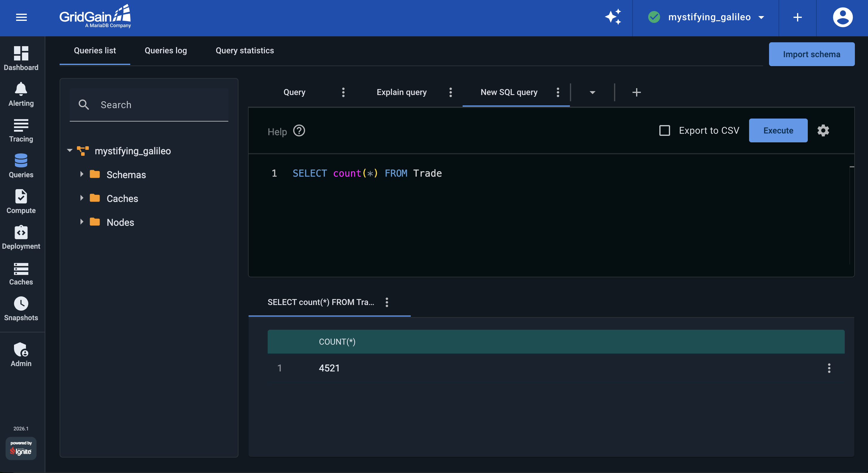Image resolution: width=868 pixels, height=473 pixels.
Task: Select the 4521 result cell
Action: pos(329,368)
